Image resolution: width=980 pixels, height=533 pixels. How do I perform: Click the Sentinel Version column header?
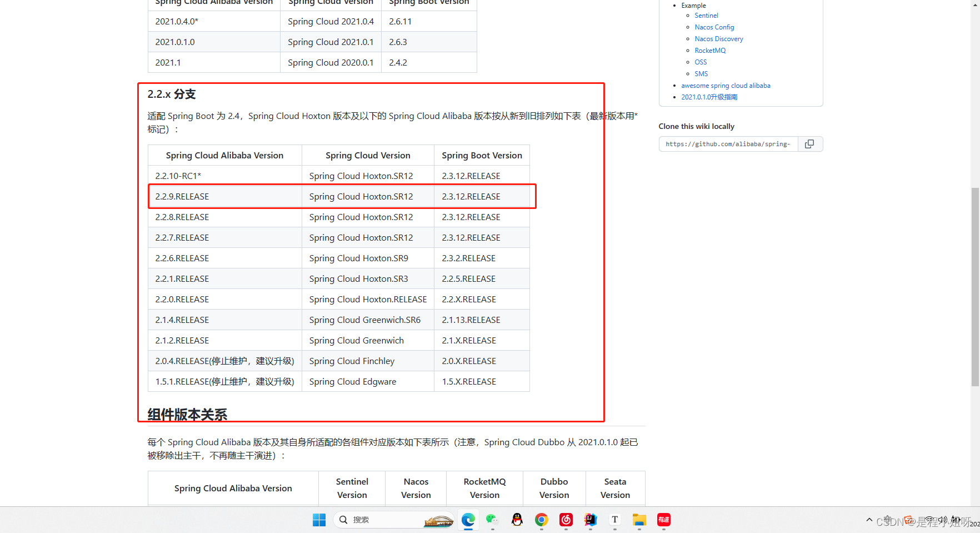click(352, 489)
